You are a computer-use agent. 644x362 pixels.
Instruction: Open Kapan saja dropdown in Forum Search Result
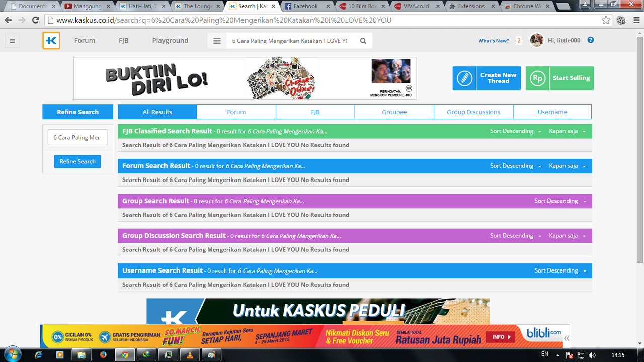coord(568,166)
